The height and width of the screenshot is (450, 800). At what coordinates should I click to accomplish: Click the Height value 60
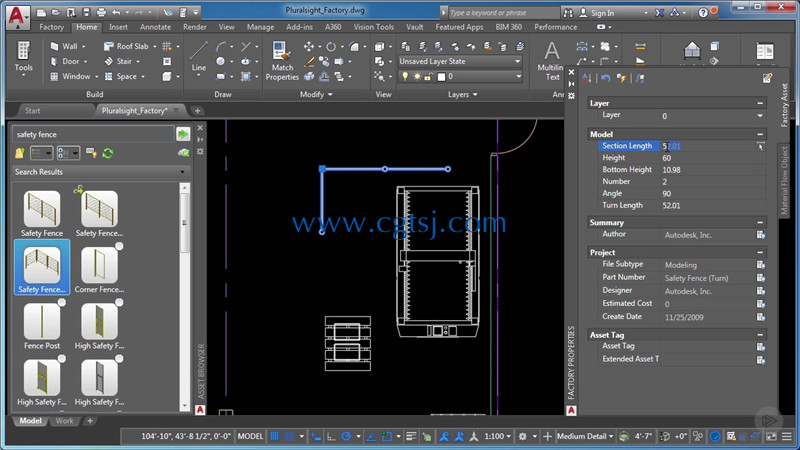click(666, 158)
